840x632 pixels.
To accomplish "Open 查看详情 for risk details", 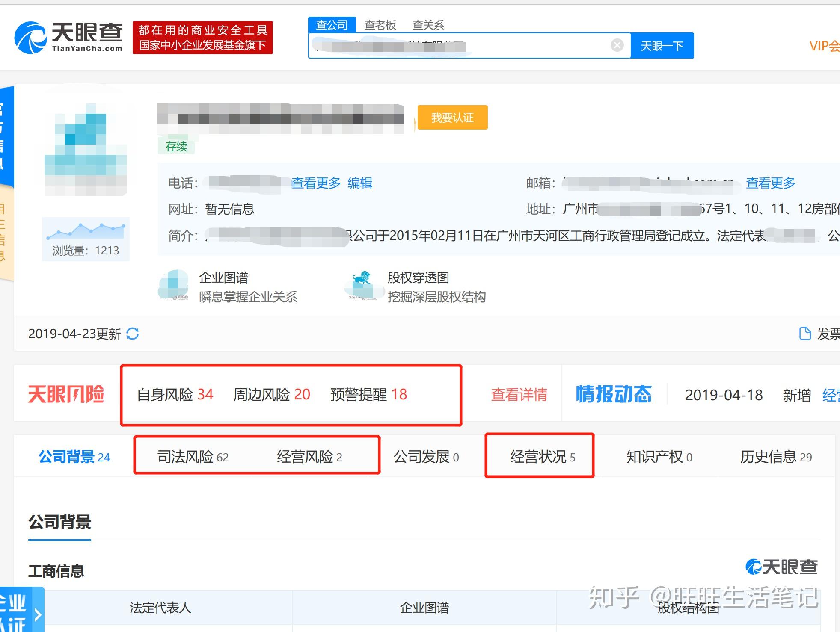I will point(519,395).
